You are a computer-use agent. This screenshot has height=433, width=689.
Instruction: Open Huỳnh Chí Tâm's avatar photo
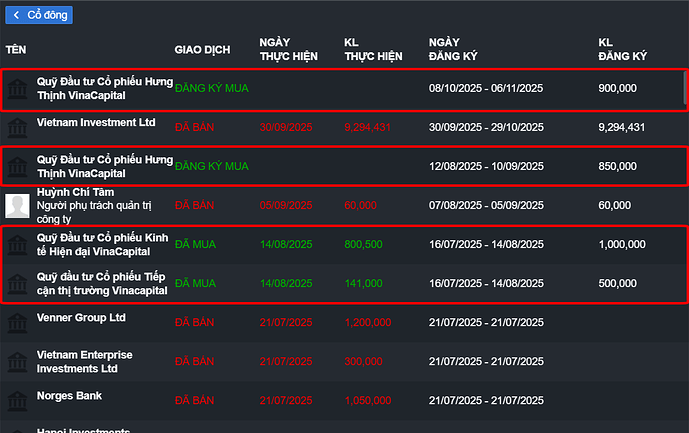(x=17, y=206)
